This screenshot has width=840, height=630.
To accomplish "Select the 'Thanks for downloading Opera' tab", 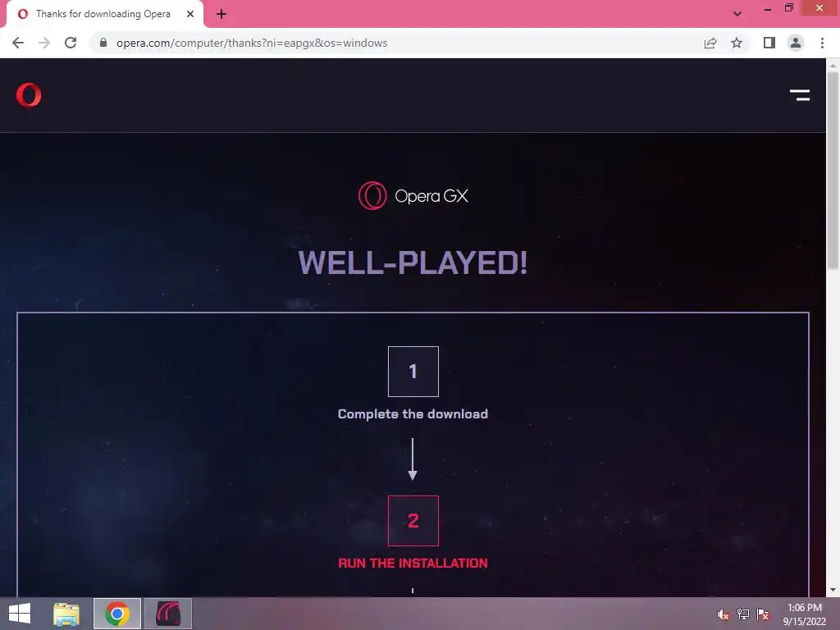I will pyautogui.click(x=104, y=14).
